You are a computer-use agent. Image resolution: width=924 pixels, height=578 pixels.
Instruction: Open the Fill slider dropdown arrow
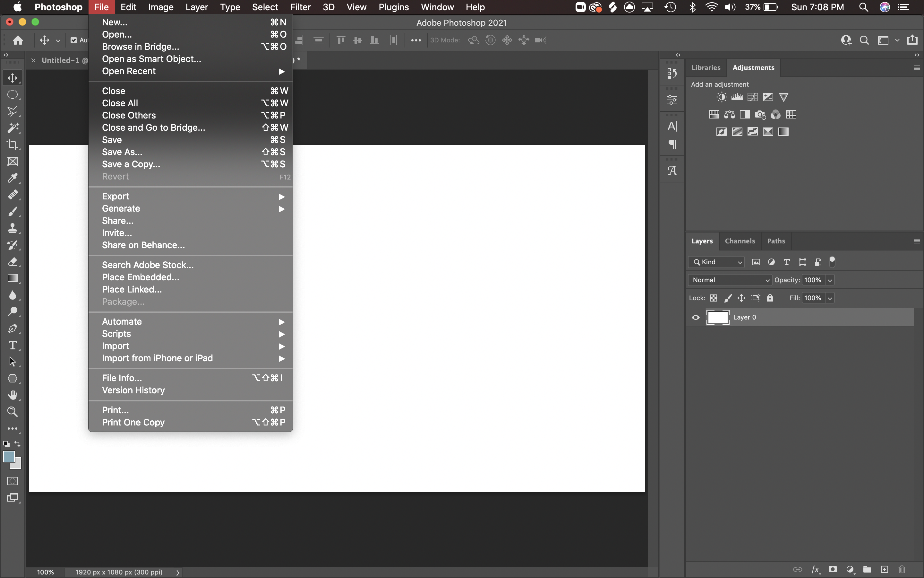pyautogui.click(x=830, y=298)
